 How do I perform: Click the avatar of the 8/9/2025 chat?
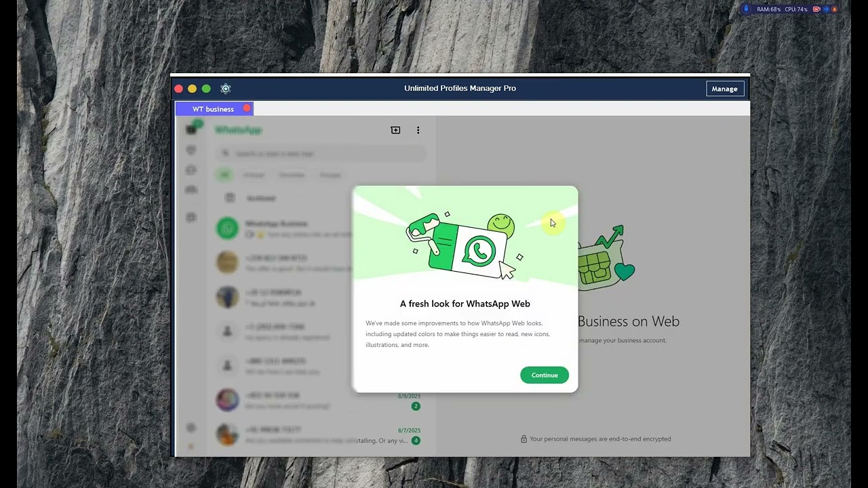click(x=227, y=400)
